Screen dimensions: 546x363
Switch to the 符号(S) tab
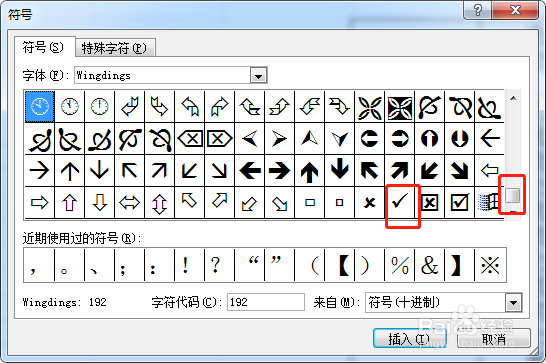(x=44, y=47)
